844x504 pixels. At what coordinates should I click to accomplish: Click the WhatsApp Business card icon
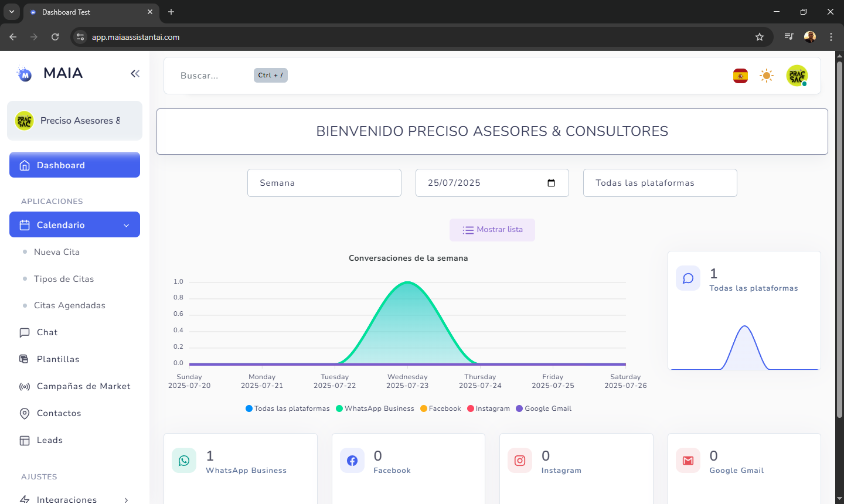click(184, 461)
